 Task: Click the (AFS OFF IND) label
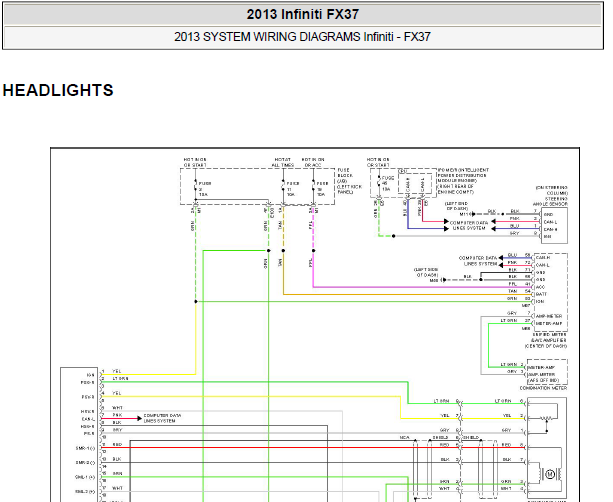[543, 380]
